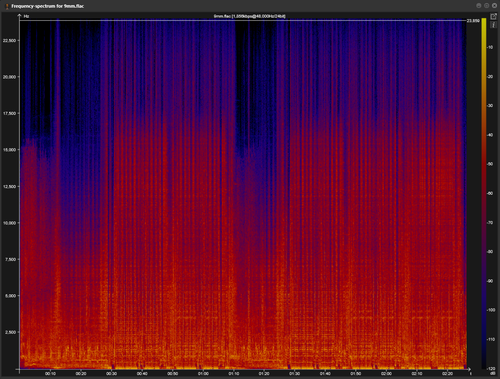500x379 pixels.
Task: Click the '-40' dB scale label
Action: (x=490, y=135)
